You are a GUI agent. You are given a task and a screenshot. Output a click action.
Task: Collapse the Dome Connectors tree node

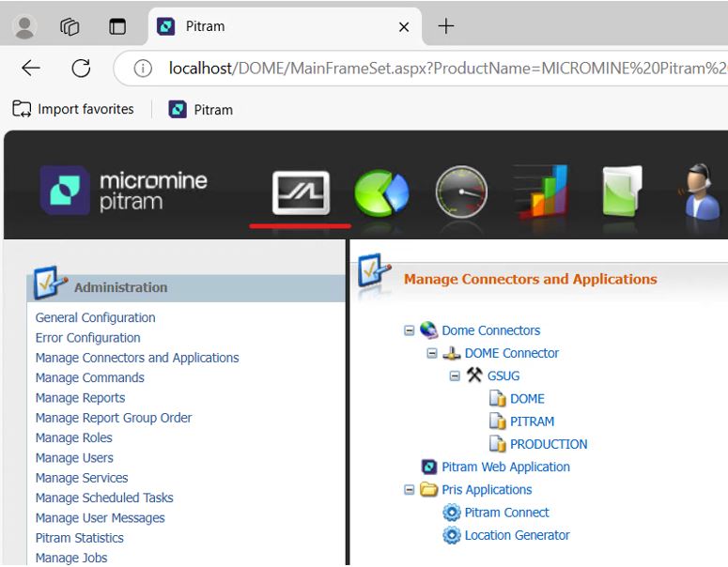pyautogui.click(x=409, y=330)
